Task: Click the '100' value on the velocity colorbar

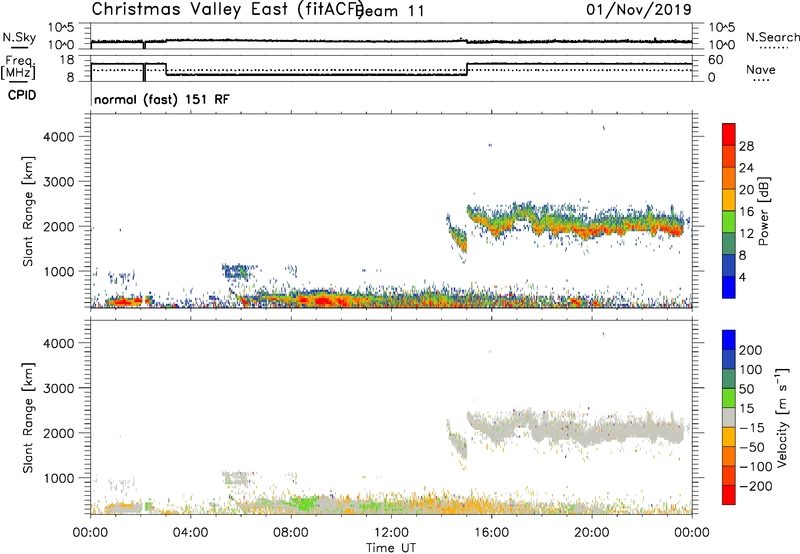Action: click(751, 369)
